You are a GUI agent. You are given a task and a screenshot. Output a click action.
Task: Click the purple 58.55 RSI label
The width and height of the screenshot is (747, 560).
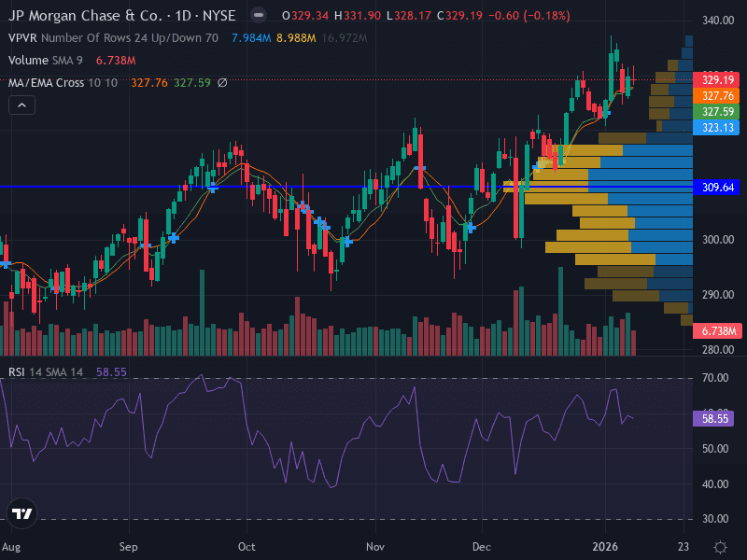(715, 418)
